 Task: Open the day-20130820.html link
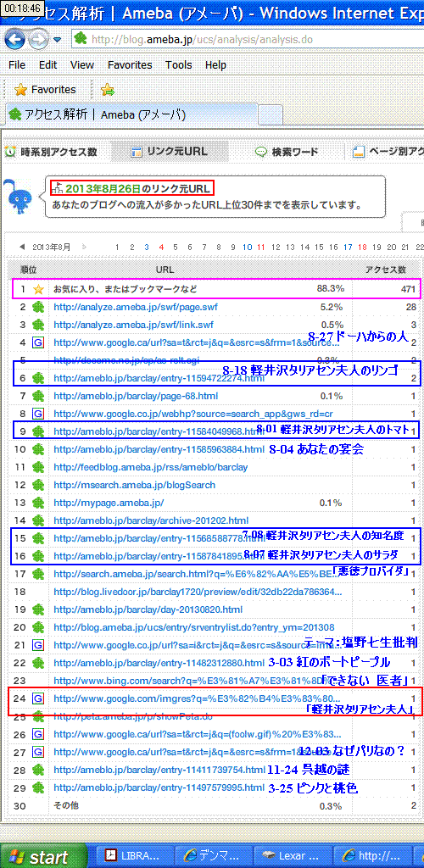click(148, 609)
